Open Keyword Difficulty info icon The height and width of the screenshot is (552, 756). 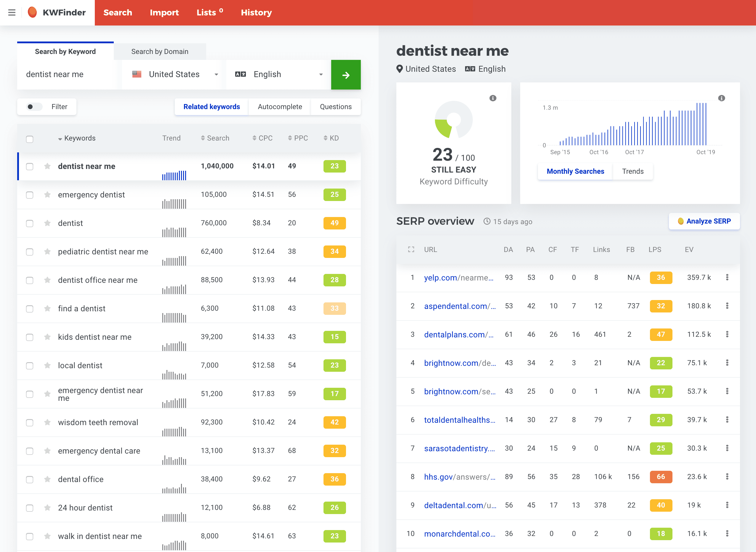493,98
